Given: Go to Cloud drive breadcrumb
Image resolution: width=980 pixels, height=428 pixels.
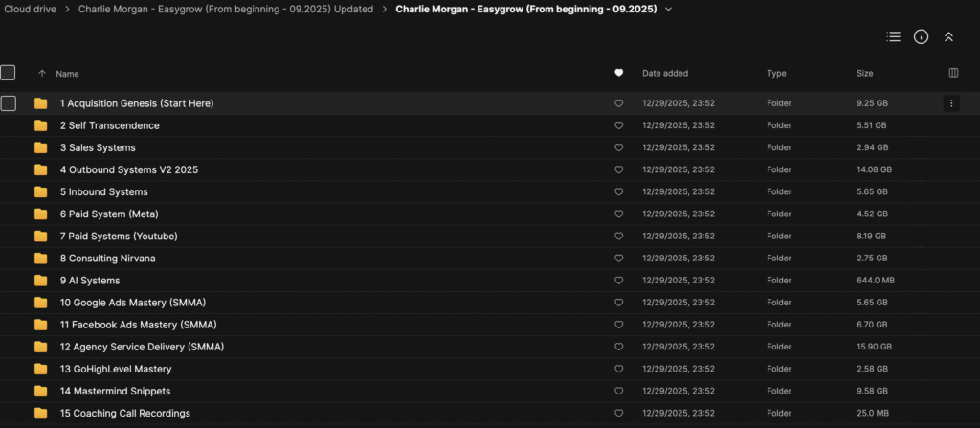Looking at the screenshot, I should [31, 10].
